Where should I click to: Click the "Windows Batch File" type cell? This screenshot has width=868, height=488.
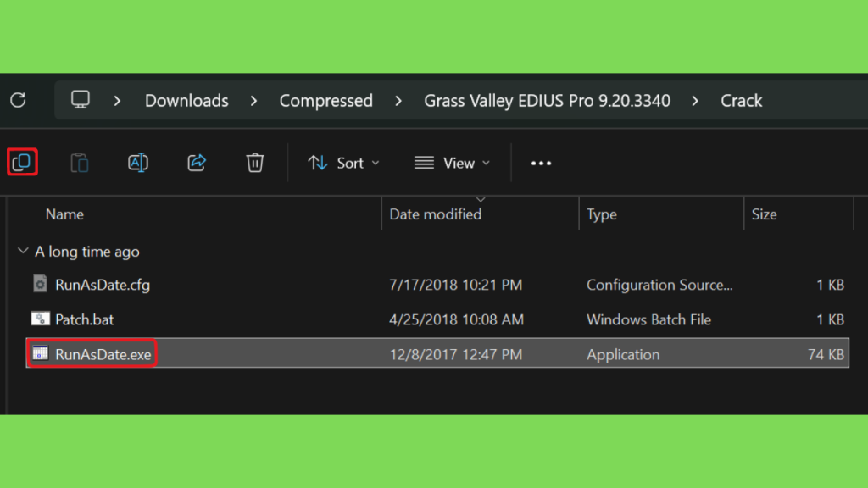click(x=648, y=319)
